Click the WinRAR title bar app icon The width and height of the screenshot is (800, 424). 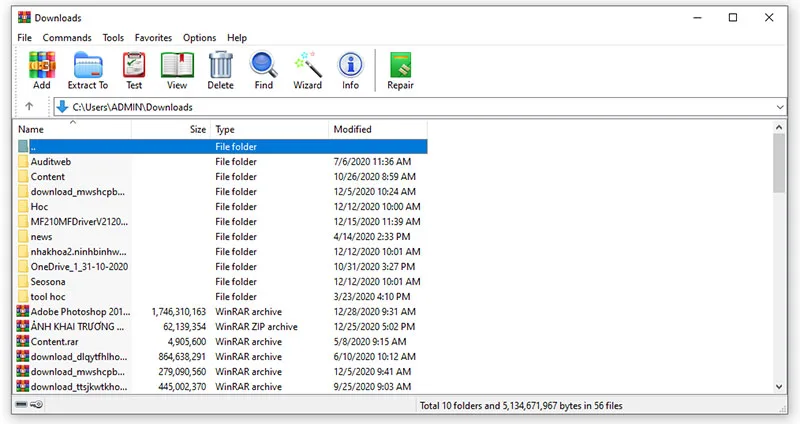point(24,17)
